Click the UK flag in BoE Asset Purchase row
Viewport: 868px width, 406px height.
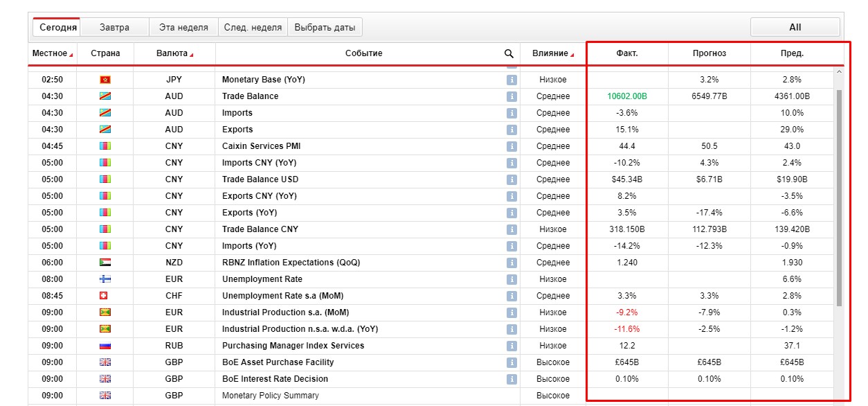[x=105, y=362]
